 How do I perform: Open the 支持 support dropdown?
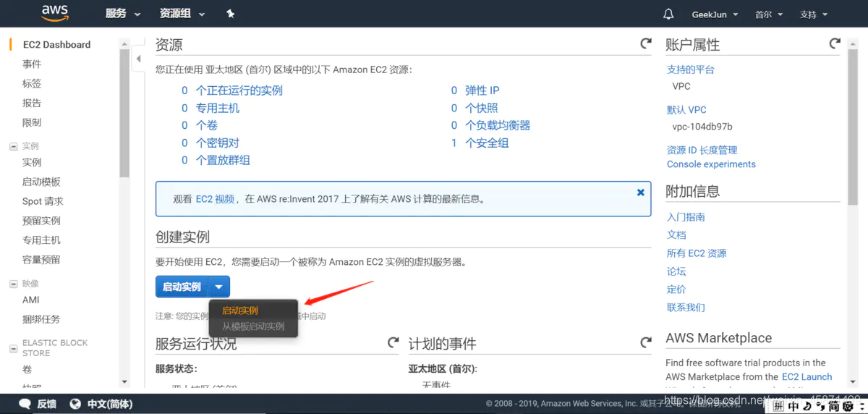click(x=814, y=14)
